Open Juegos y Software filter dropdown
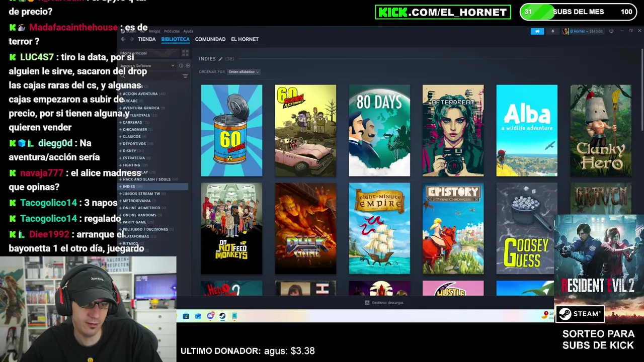Viewport: 644px width, 362px height. coord(147,66)
